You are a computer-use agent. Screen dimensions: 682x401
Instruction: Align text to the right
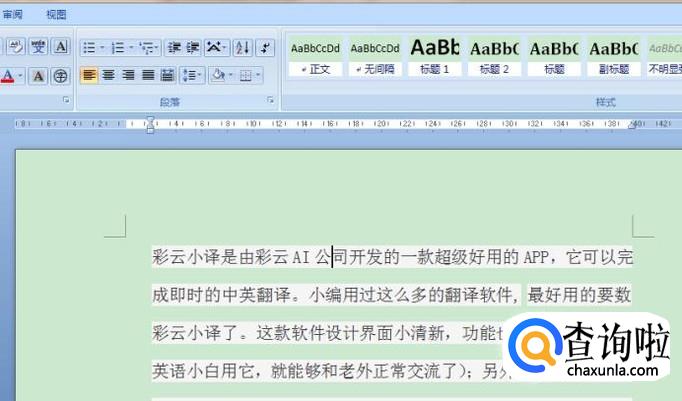point(129,75)
